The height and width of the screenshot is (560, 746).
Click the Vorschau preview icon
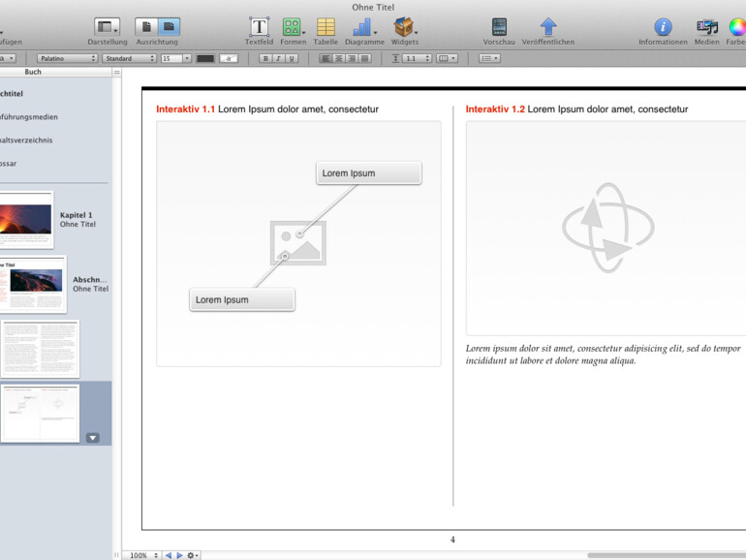pyautogui.click(x=499, y=27)
